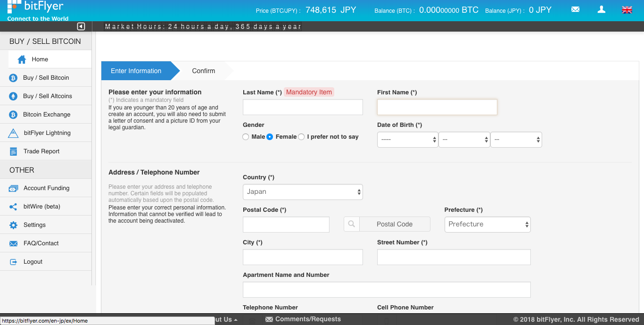Click the Home house icon in the sidebar
644x325 pixels.
tap(22, 59)
